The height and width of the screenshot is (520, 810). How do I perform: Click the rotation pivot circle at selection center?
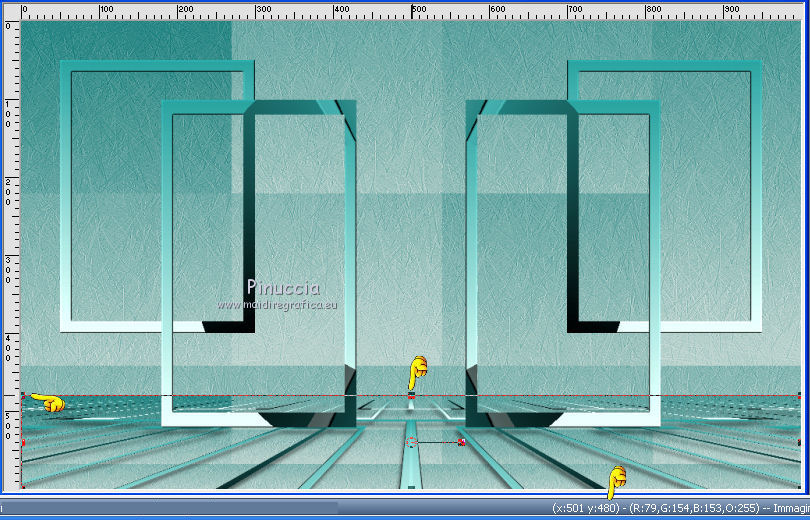[x=411, y=443]
